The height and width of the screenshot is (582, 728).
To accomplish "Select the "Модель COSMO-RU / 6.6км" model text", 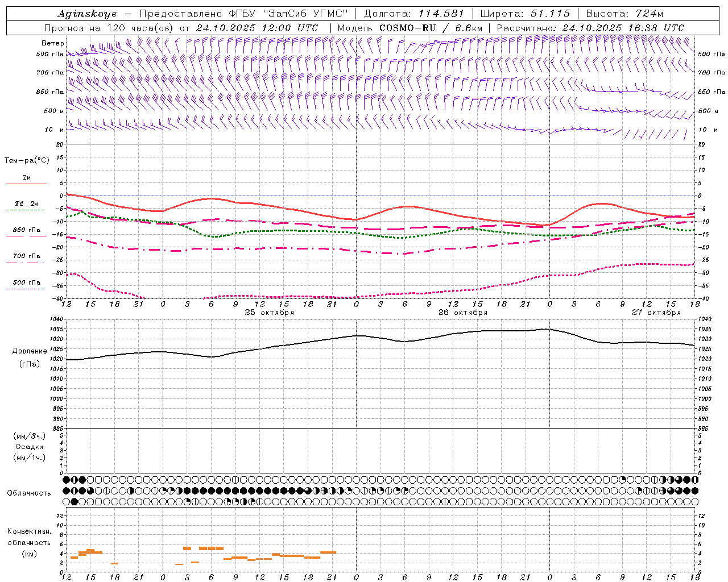I will pos(409,28).
